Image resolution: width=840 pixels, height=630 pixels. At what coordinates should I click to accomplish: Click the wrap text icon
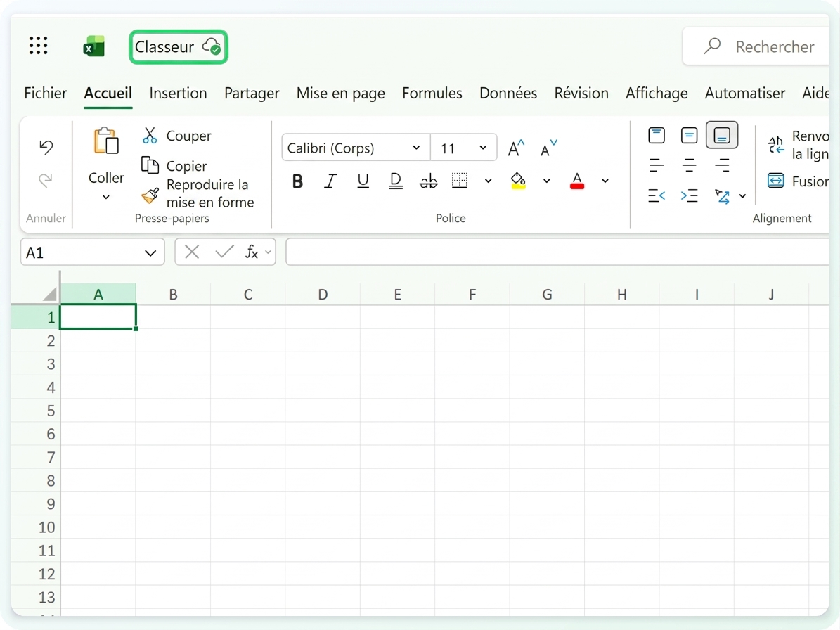tap(776, 145)
